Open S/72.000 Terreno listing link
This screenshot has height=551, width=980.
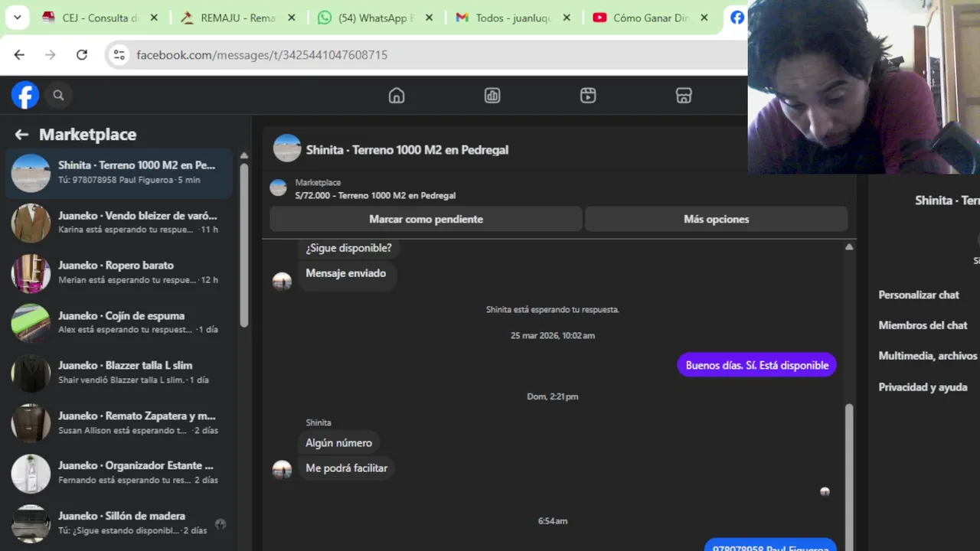point(375,195)
